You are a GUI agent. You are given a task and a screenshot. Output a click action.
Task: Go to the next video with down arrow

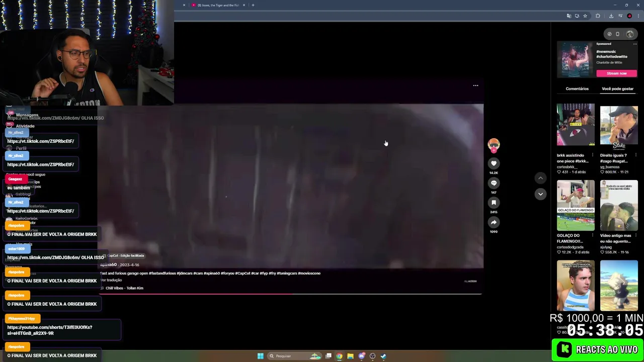pos(540,194)
